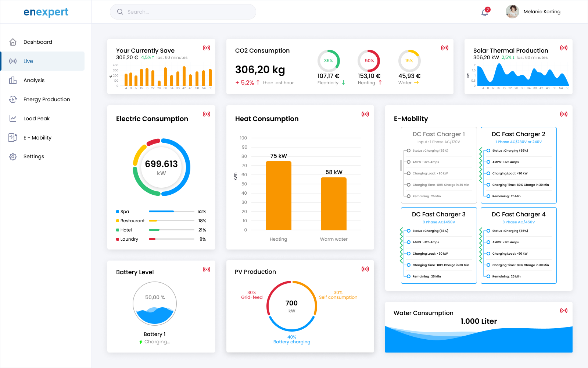Click the enexpert logo
This screenshot has height=368, width=588.
(x=46, y=12)
